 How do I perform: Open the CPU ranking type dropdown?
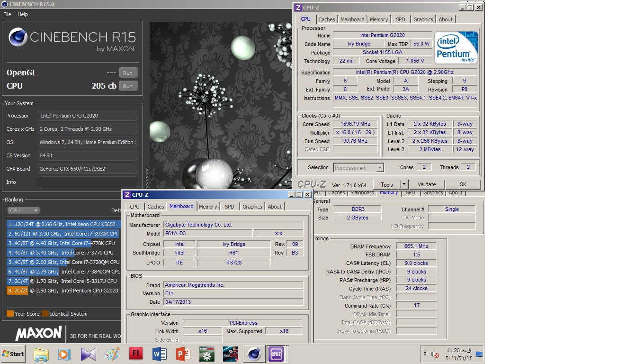(23, 210)
